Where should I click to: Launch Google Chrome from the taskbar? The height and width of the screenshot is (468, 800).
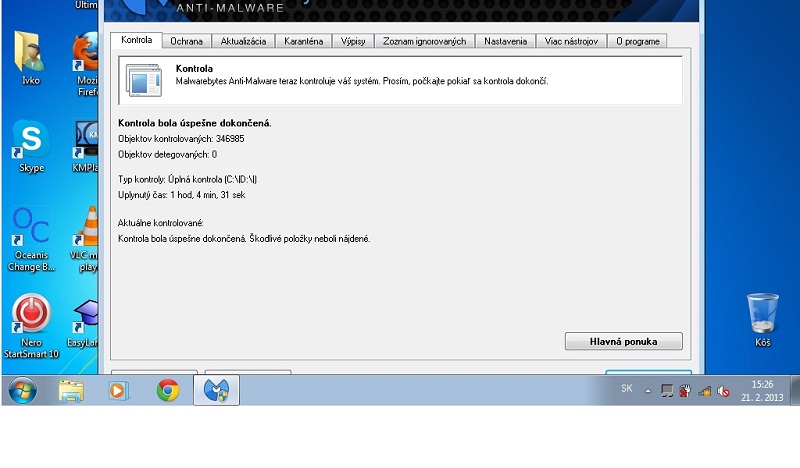168,391
